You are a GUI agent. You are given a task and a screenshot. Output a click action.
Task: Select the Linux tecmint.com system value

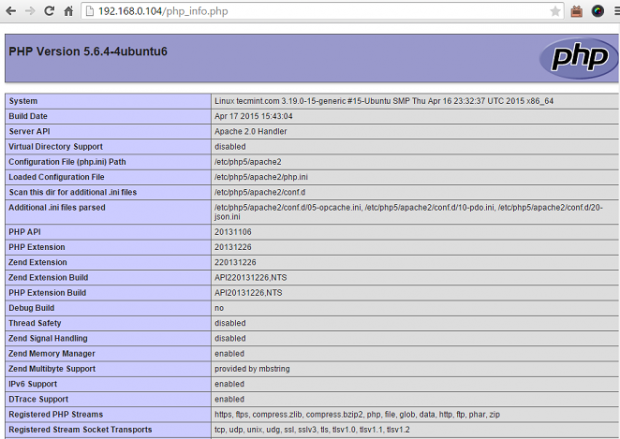pyautogui.click(x=384, y=101)
